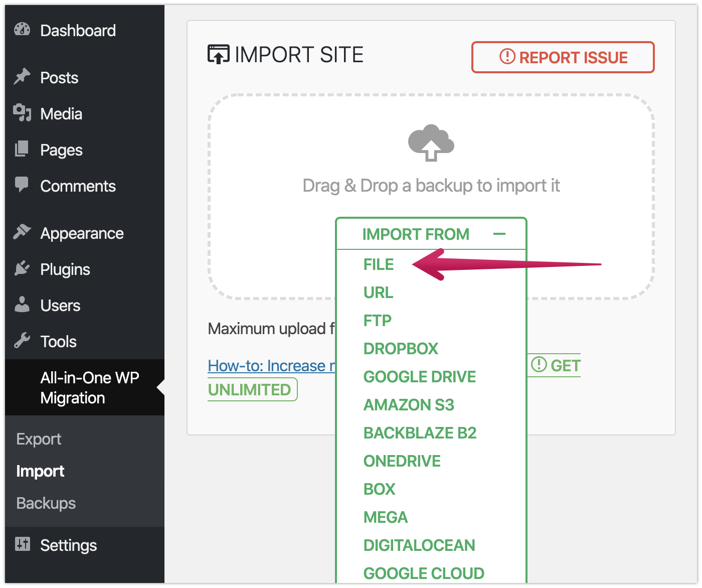Viewport: 702px width, 588px height.
Task: Pick AMAZON S3 import option
Action: (409, 405)
